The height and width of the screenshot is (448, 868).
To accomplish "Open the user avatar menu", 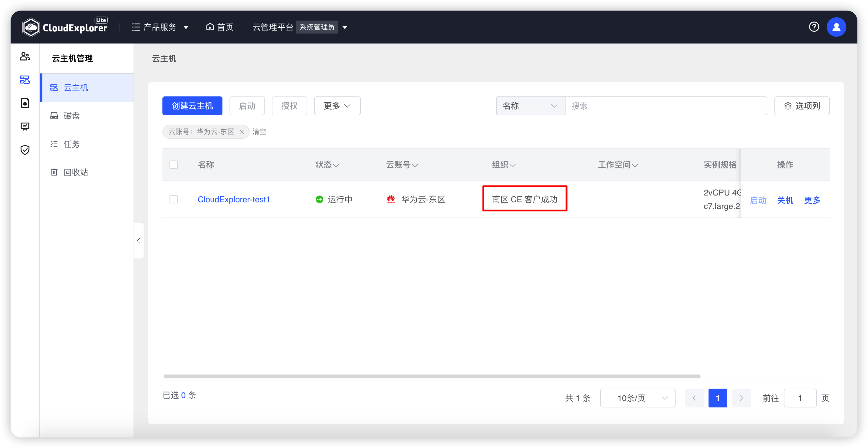I will (x=836, y=27).
